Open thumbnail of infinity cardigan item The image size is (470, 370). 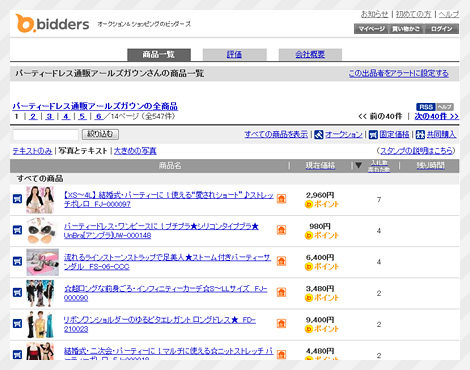tap(40, 293)
